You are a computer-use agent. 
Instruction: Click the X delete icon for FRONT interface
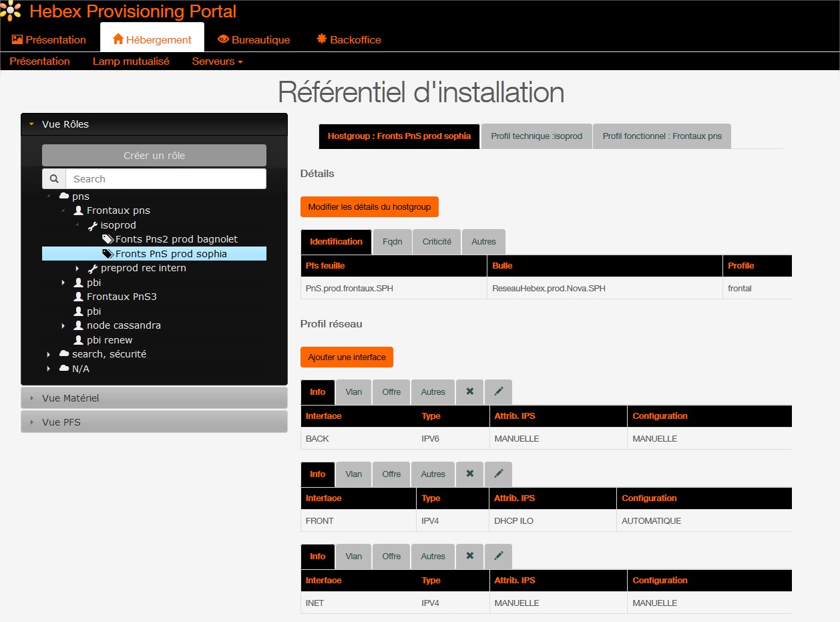pyautogui.click(x=469, y=474)
